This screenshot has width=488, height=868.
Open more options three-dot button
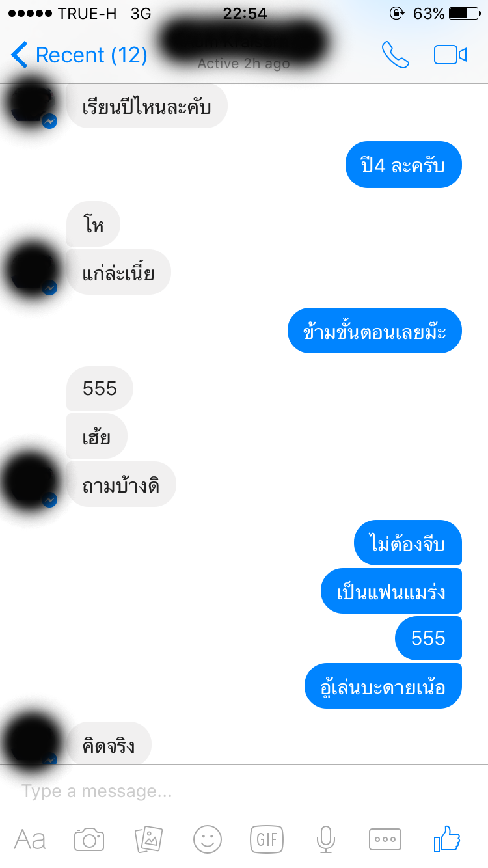[x=385, y=839]
